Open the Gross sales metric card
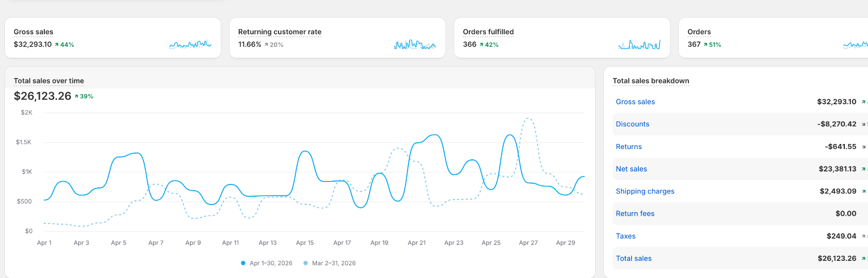This screenshot has width=868, height=278. point(113,38)
